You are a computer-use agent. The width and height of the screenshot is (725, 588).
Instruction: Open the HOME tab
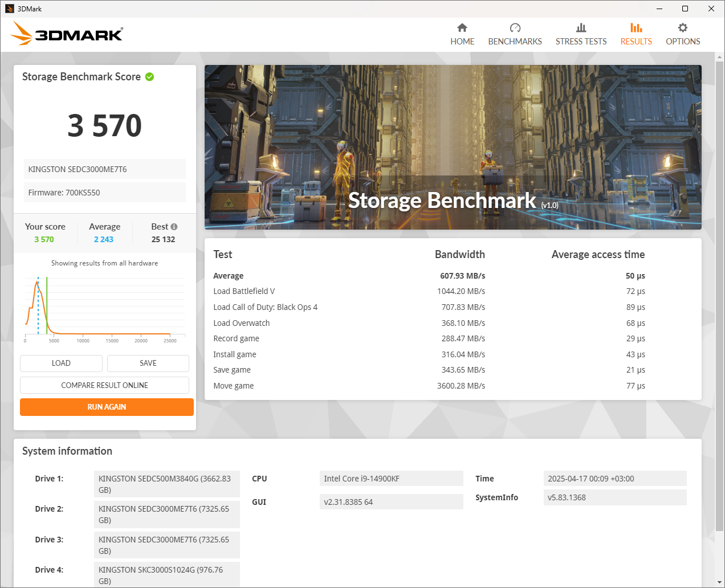(462, 35)
